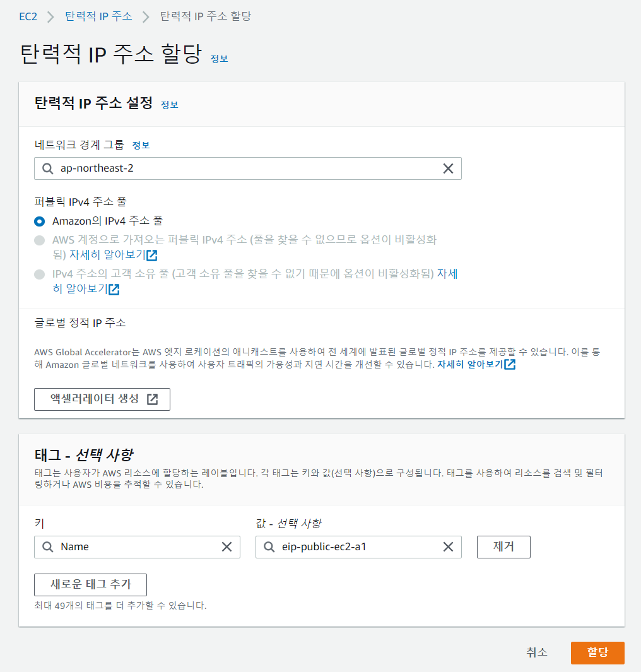
Task: Open the 탄력적 IP 주소 breadcrumb link
Action: point(98,17)
